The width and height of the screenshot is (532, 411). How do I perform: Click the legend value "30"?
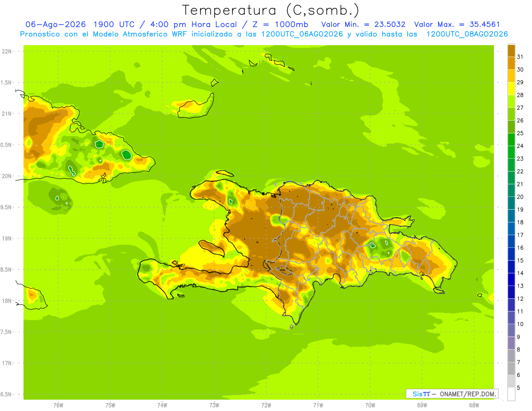point(520,70)
